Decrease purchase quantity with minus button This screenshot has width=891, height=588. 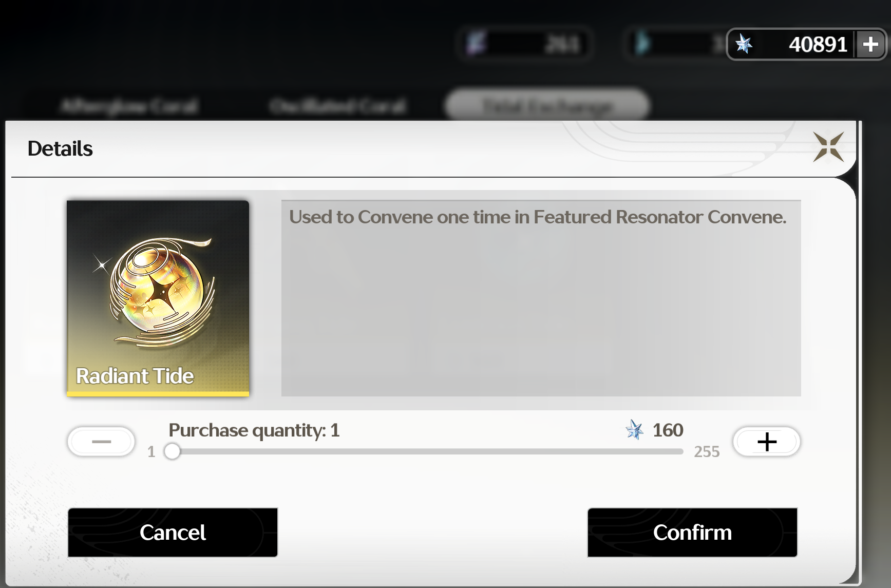[101, 441]
